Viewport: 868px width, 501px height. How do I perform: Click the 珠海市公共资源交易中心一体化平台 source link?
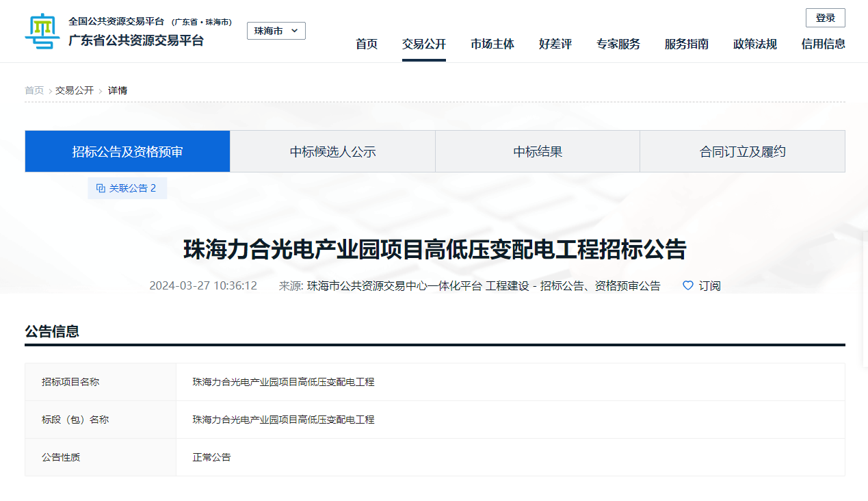[x=393, y=285]
